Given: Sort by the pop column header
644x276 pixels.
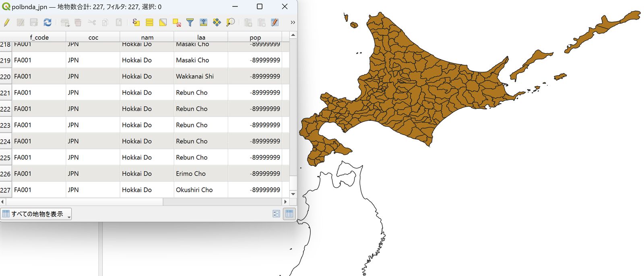Looking at the screenshot, I should tap(255, 37).
